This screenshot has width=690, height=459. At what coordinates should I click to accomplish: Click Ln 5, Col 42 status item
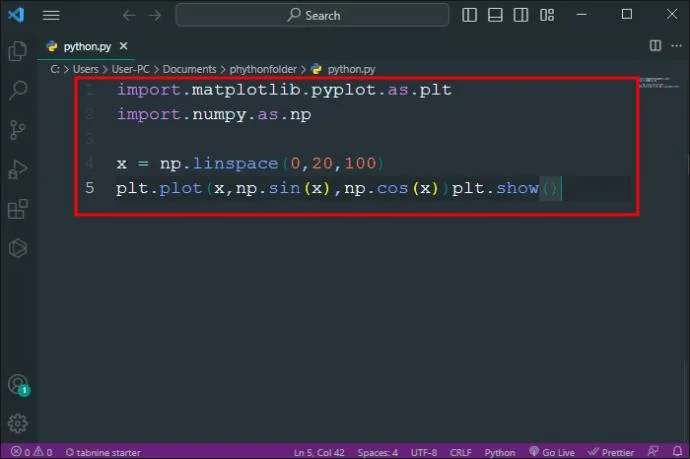pyautogui.click(x=319, y=452)
